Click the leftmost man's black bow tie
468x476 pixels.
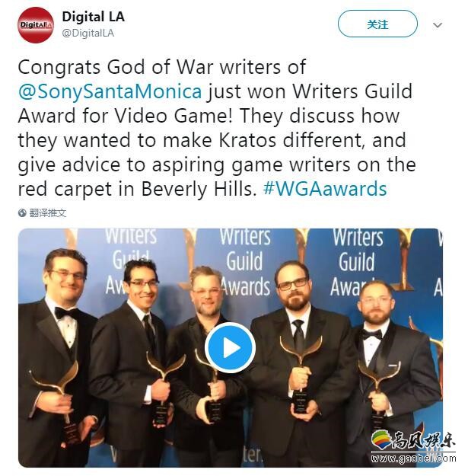coord(65,313)
